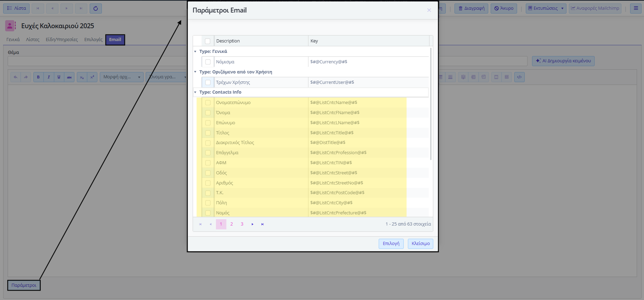This screenshot has width=644, height=300.
Task: Apply strikethrough with the abc icon
Action: click(x=69, y=77)
